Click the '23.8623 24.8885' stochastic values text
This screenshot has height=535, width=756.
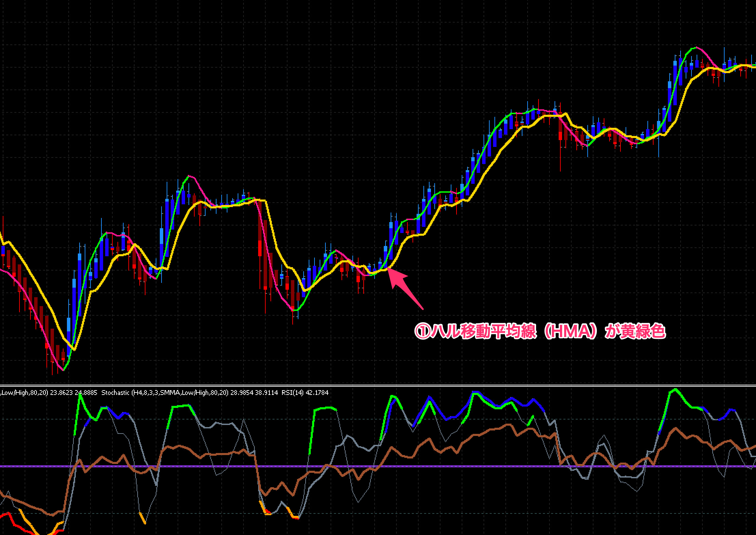(x=73, y=393)
